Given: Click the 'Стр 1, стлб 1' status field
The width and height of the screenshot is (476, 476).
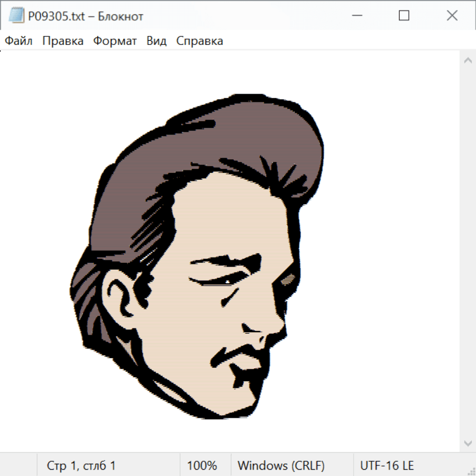Looking at the screenshot, I should coord(81,465).
